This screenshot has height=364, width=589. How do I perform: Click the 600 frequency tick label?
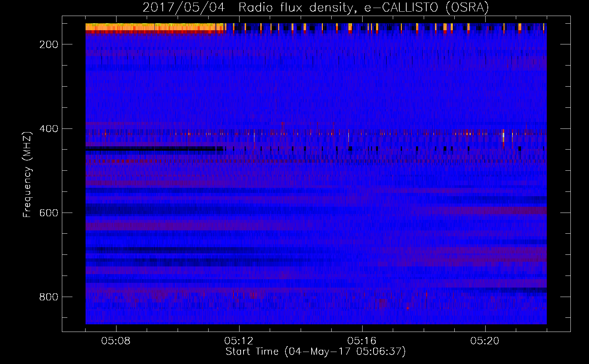pyautogui.click(x=49, y=213)
